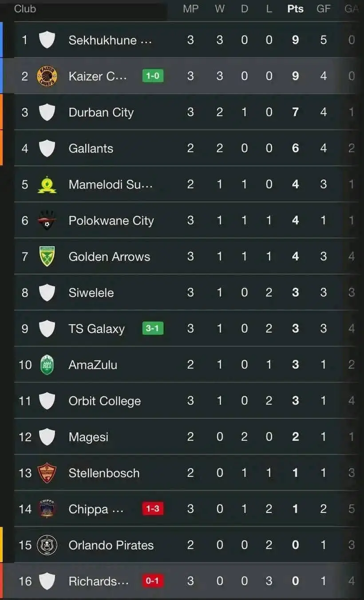Image resolution: width=364 pixels, height=600 pixels.
Task: Open the Gallants team name
Action: click(x=91, y=148)
